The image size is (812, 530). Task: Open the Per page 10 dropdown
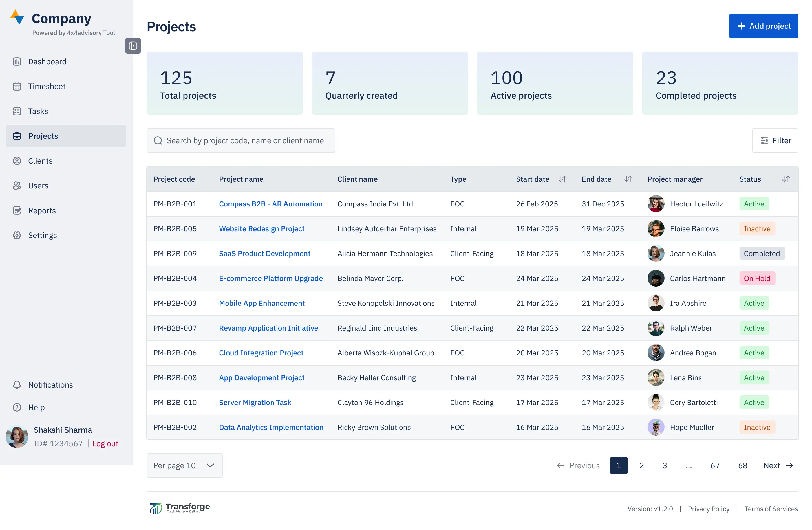coord(184,465)
